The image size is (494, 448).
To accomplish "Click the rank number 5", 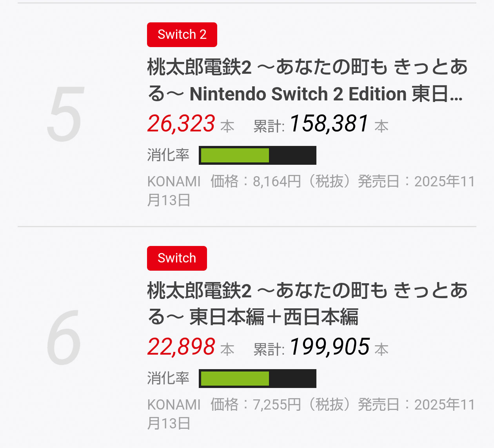I will click(66, 114).
